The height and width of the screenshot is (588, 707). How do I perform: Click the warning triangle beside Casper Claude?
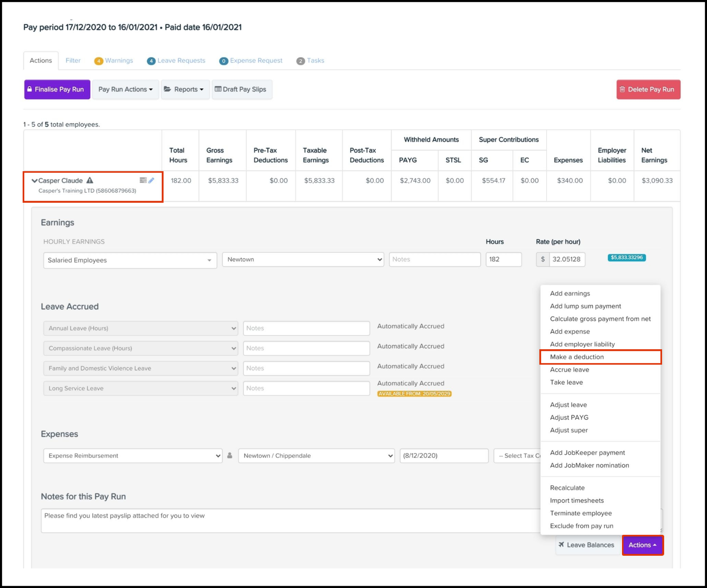click(x=90, y=180)
